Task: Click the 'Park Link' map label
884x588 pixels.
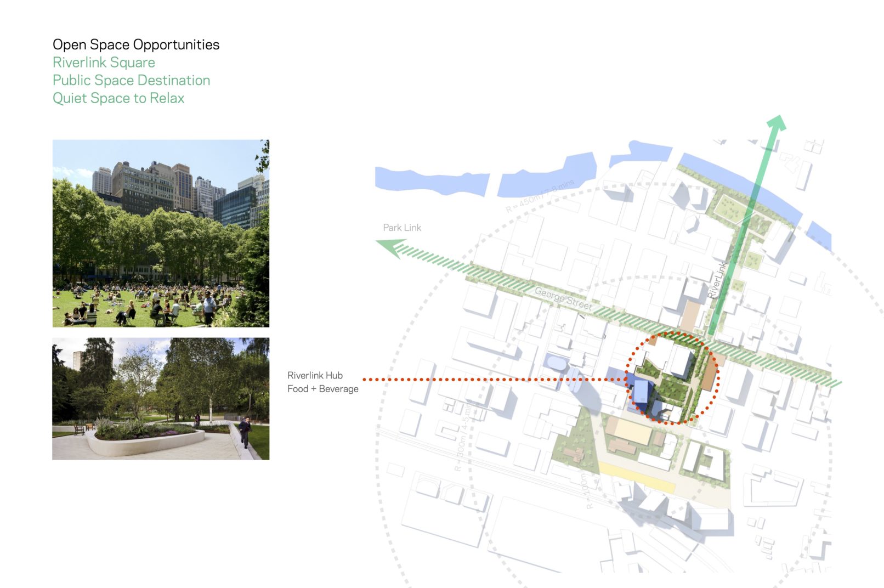Action: (402, 228)
